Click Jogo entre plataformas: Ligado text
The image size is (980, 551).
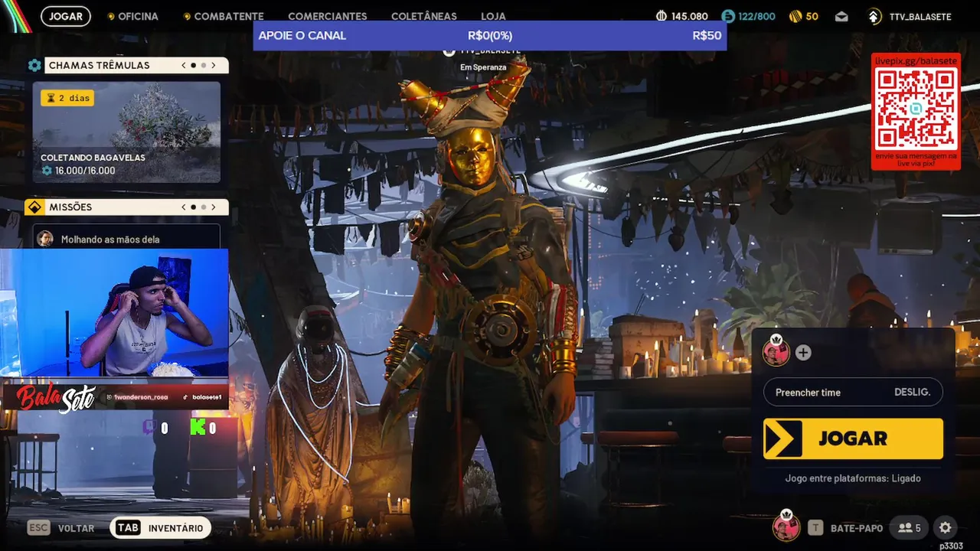pyautogui.click(x=853, y=478)
